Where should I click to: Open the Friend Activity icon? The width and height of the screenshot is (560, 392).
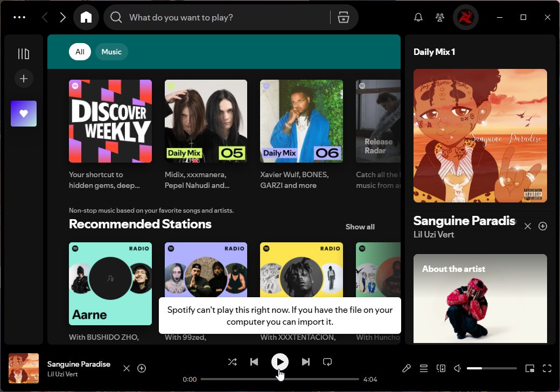(440, 17)
